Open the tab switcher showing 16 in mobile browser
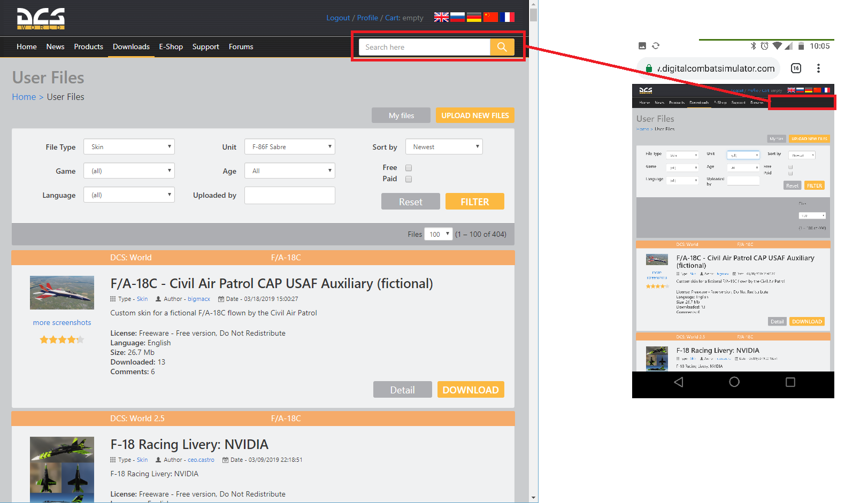 pos(796,68)
